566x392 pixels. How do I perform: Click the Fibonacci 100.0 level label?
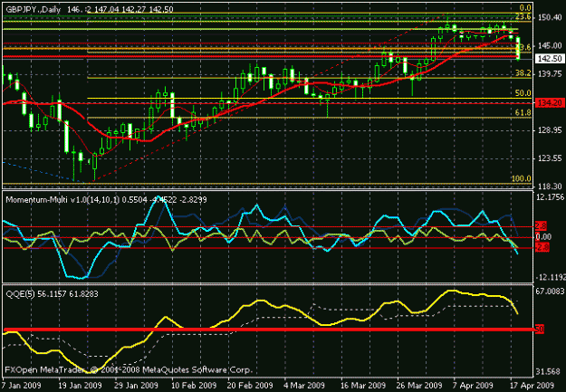pyautogui.click(x=522, y=178)
